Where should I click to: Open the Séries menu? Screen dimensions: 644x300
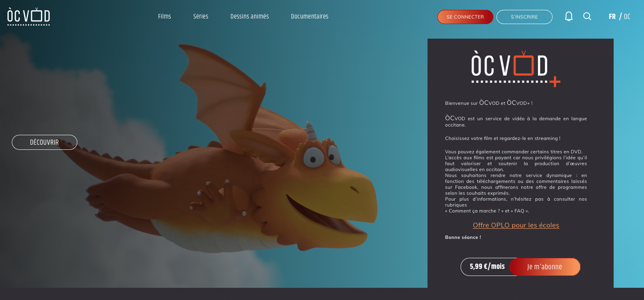pyautogui.click(x=201, y=16)
